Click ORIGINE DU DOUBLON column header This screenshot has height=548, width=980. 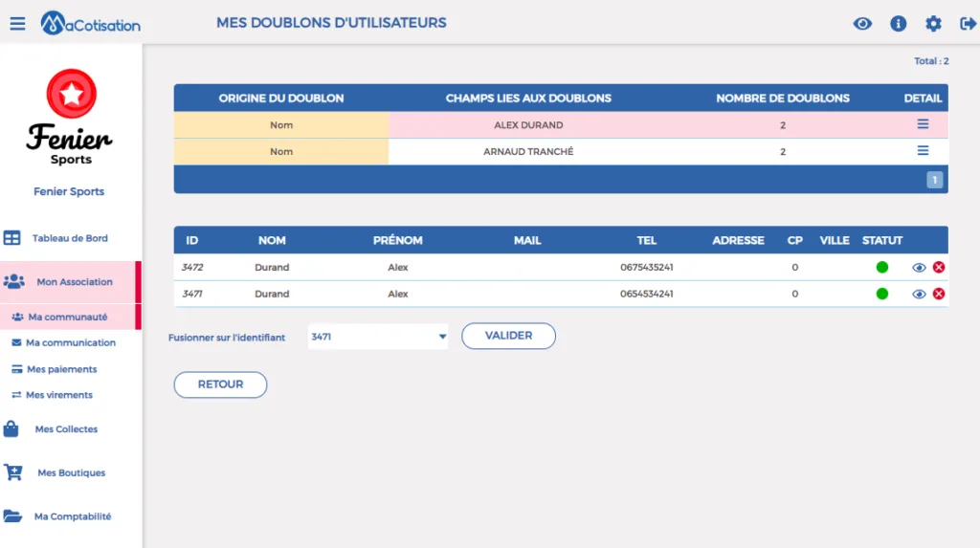coord(281,99)
